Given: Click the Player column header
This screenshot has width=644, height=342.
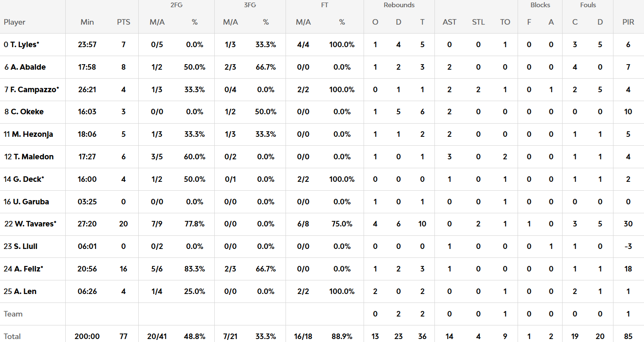Looking at the screenshot, I should (x=14, y=22).
